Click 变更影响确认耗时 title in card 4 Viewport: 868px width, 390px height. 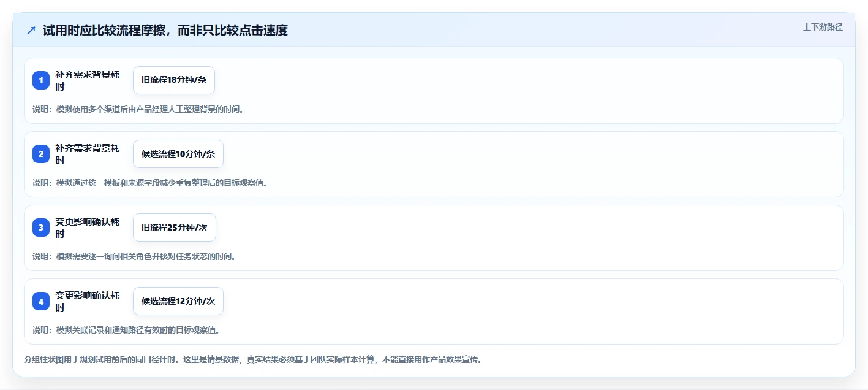88,301
